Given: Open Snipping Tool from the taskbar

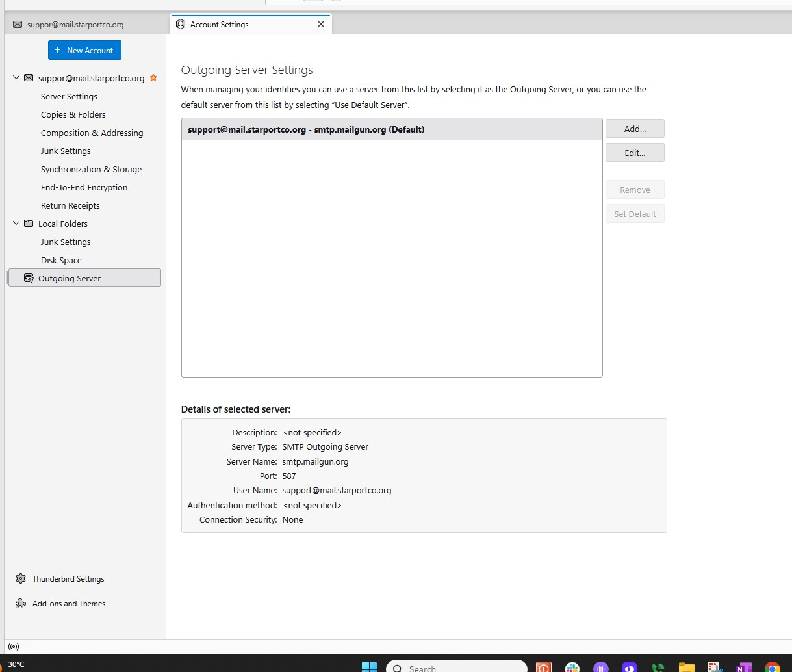Looking at the screenshot, I should (715, 667).
